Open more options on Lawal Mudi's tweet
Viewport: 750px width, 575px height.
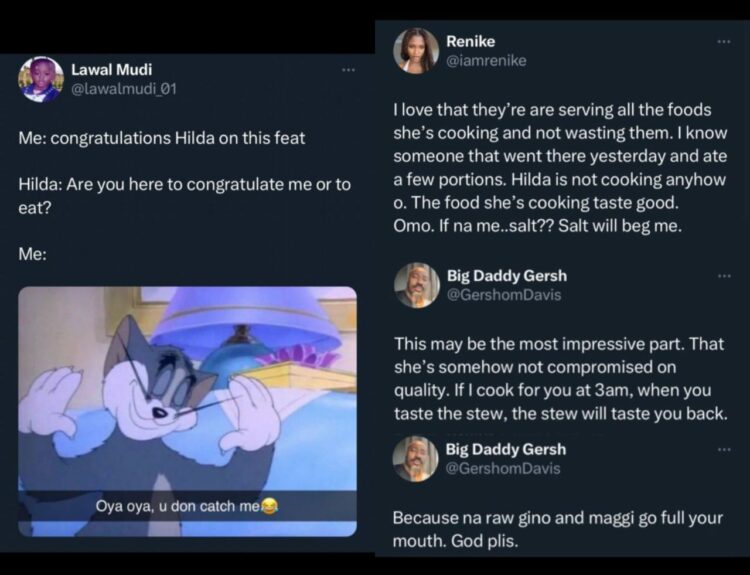(x=348, y=70)
